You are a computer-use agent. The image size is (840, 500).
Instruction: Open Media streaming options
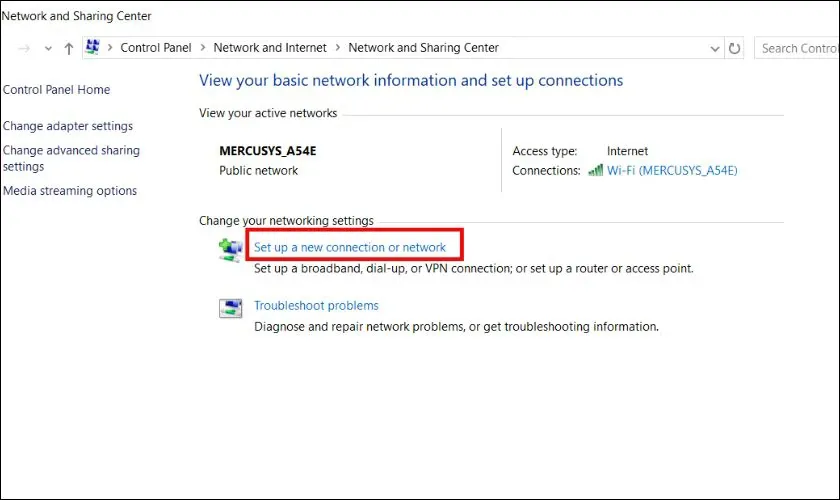tap(70, 191)
